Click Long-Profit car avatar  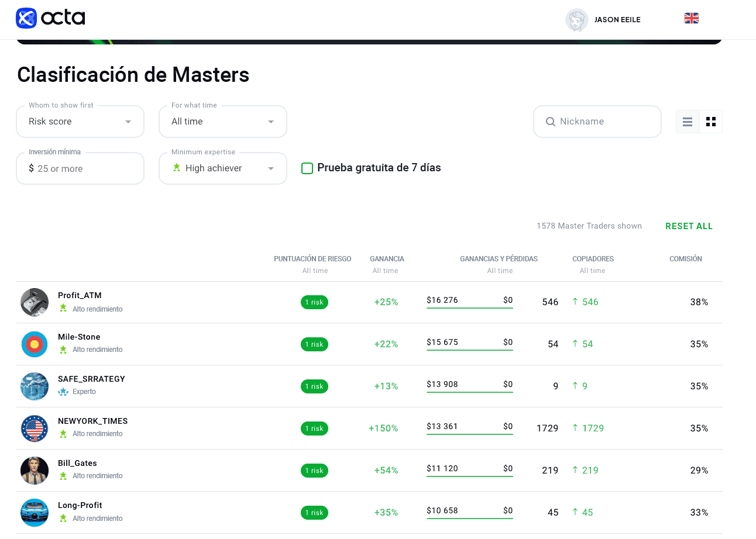[35, 513]
